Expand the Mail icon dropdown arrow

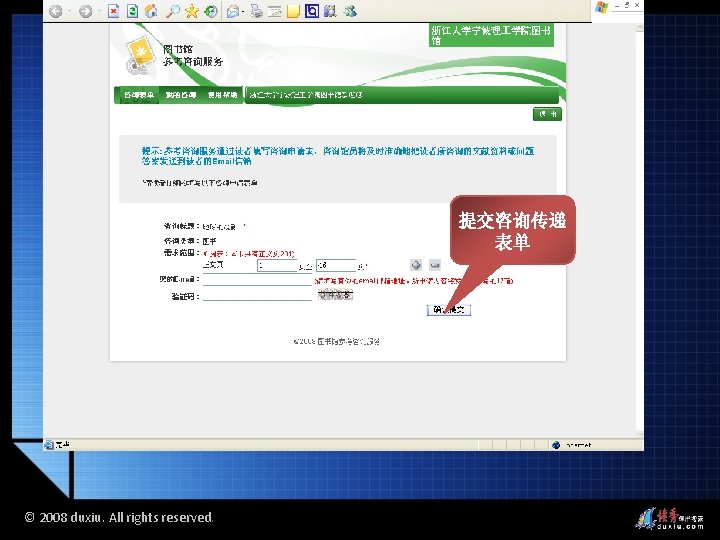(242, 11)
